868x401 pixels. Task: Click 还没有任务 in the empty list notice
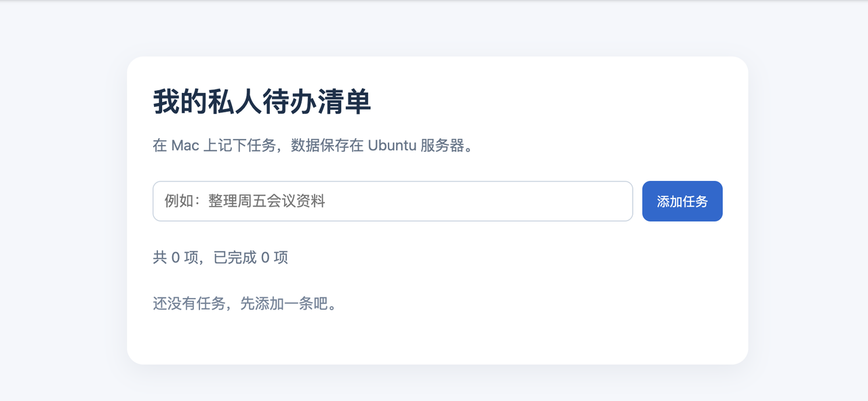coord(189,303)
